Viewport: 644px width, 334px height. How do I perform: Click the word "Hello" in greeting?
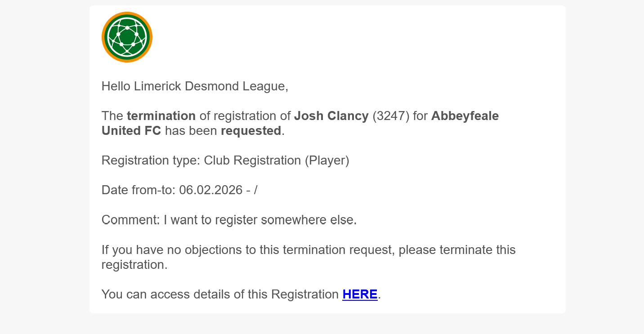pyautogui.click(x=116, y=86)
